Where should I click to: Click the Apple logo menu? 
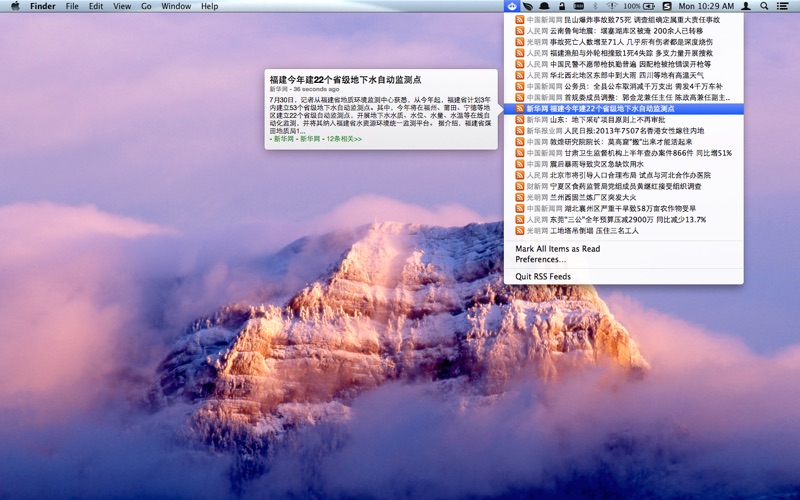coord(14,6)
